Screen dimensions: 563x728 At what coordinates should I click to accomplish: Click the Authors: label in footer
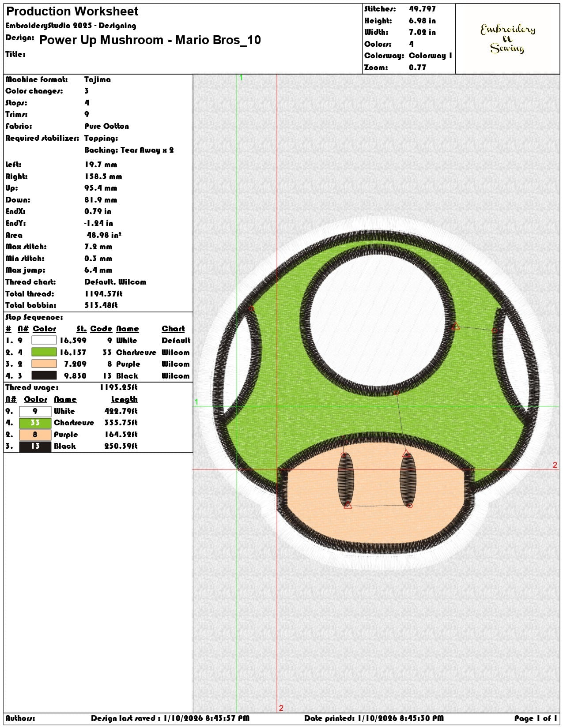click(x=20, y=718)
